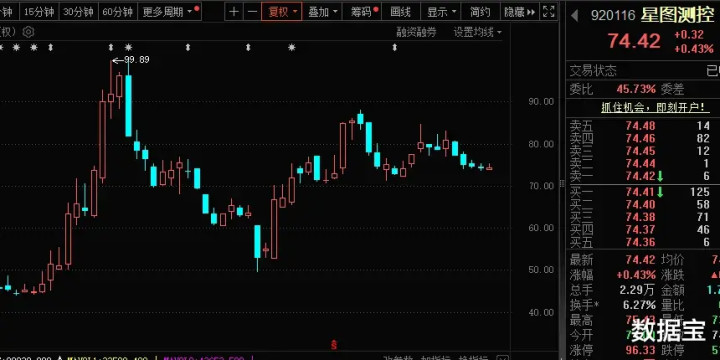Click the 99.89 high price arrow marker
This screenshot has height=360, width=720.
tap(131, 60)
